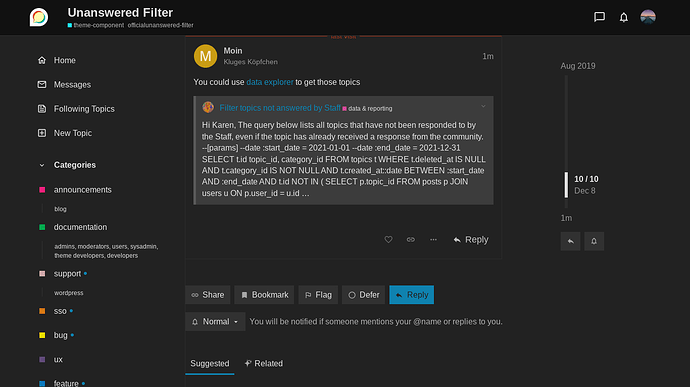Jump to the 1m latest post on timeline

[566, 218]
